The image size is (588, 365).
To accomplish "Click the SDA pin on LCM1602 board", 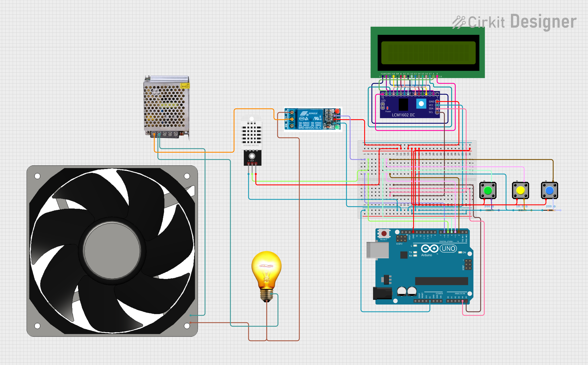I will 437,109.
